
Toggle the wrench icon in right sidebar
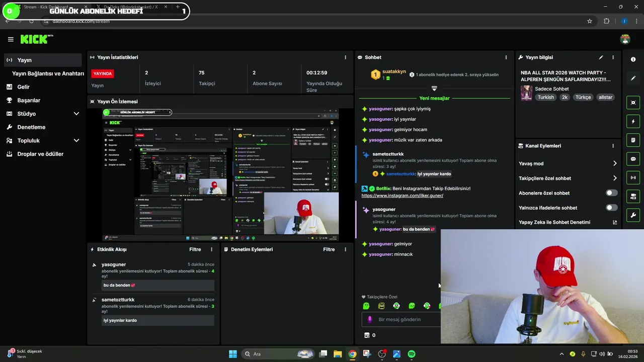633,215
